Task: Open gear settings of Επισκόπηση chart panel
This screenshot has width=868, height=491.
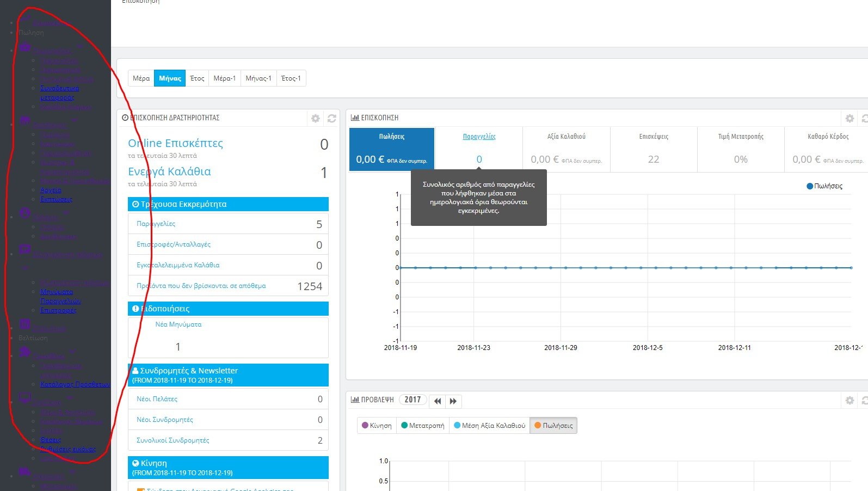Action: coord(849,118)
